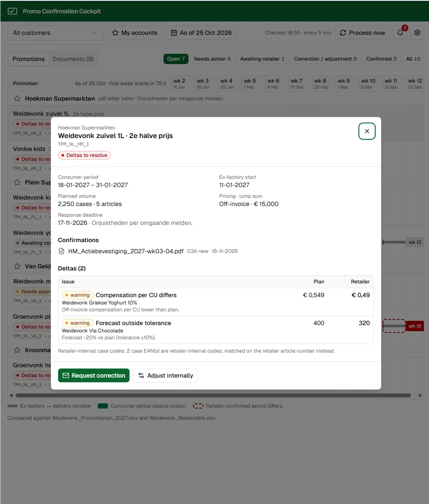
Task: Click the 2,250 cases · 5 articles volume
Action: 90,204
